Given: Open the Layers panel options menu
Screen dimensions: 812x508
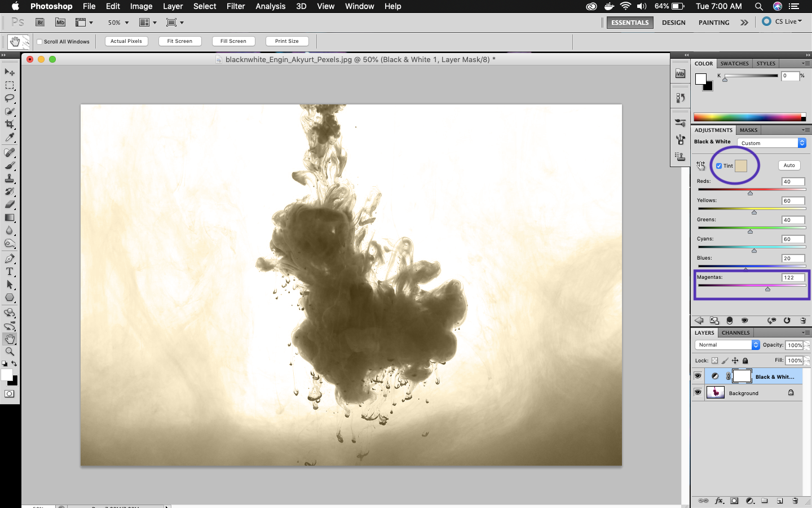Looking at the screenshot, I should coord(806,333).
